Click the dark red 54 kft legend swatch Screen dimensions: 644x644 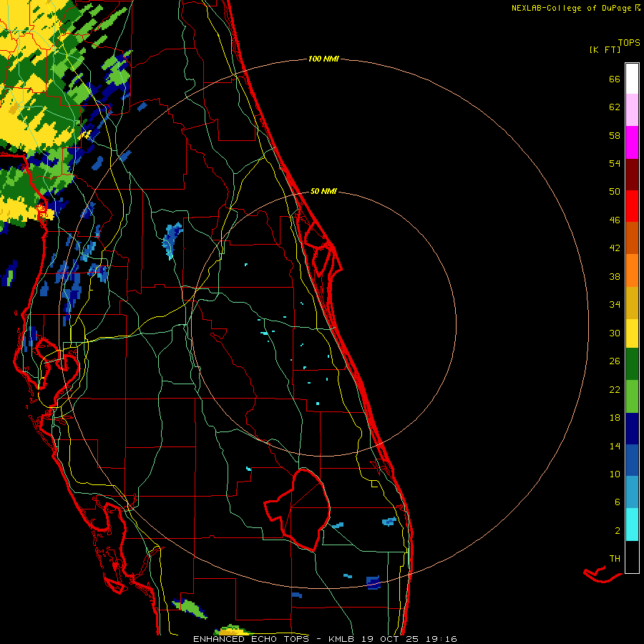point(632,174)
